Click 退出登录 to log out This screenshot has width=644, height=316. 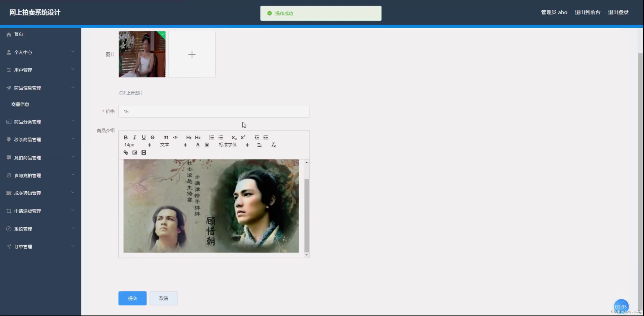click(x=618, y=12)
